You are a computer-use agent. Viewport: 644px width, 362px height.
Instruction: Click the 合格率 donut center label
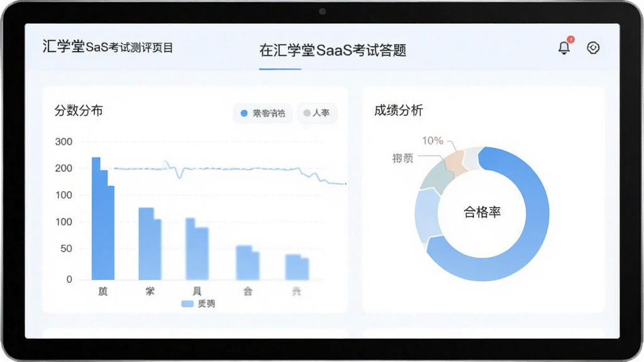pyautogui.click(x=482, y=212)
